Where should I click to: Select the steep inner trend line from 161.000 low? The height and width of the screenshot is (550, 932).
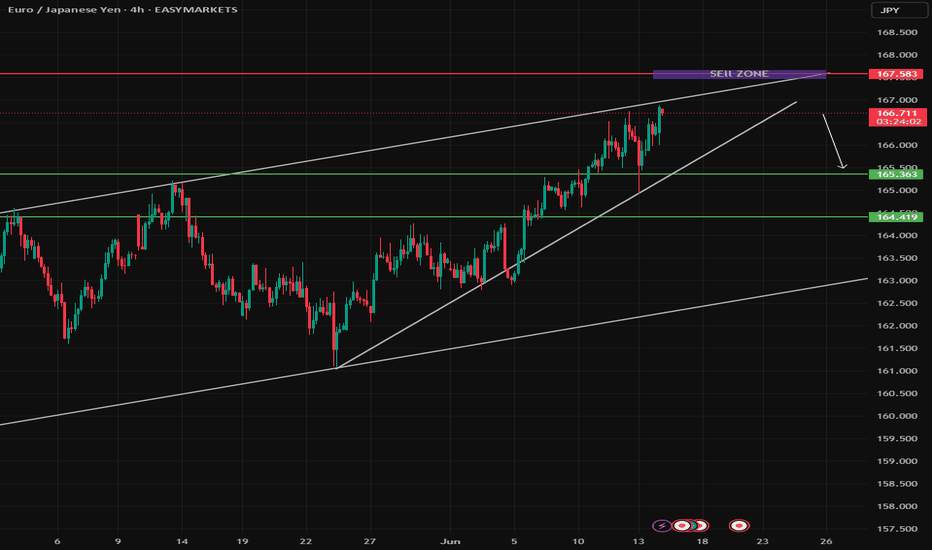pyautogui.click(x=565, y=236)
